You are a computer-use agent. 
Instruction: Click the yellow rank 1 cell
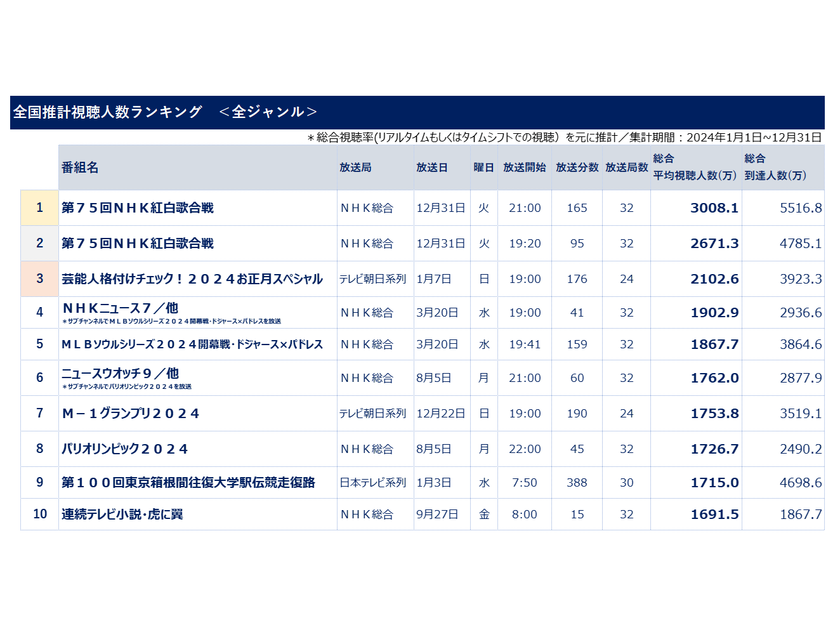point(39,208)
